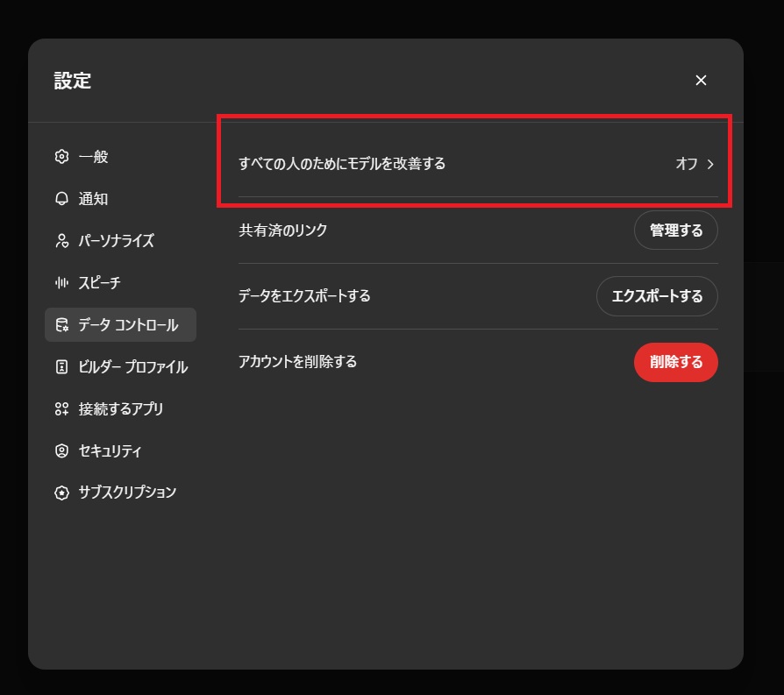This screenshot has width=784, height=695.
Task: Expand chevron next to オフ
Action: (x=710, y=164)
